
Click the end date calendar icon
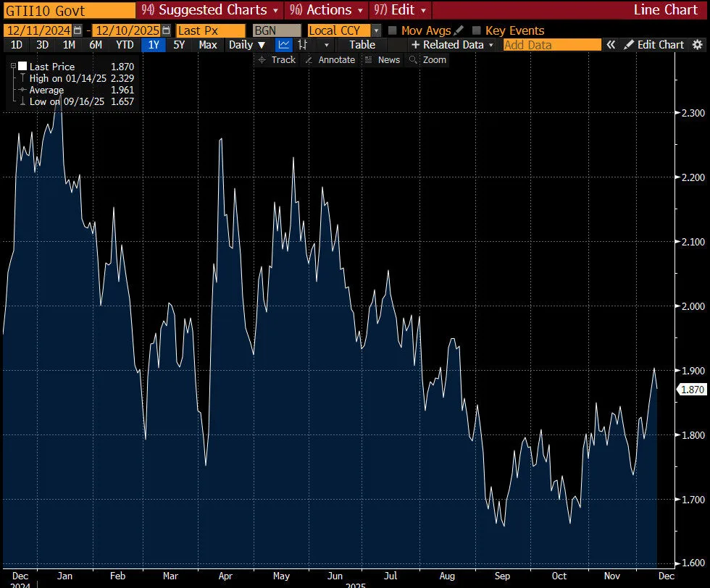[167, 30]
